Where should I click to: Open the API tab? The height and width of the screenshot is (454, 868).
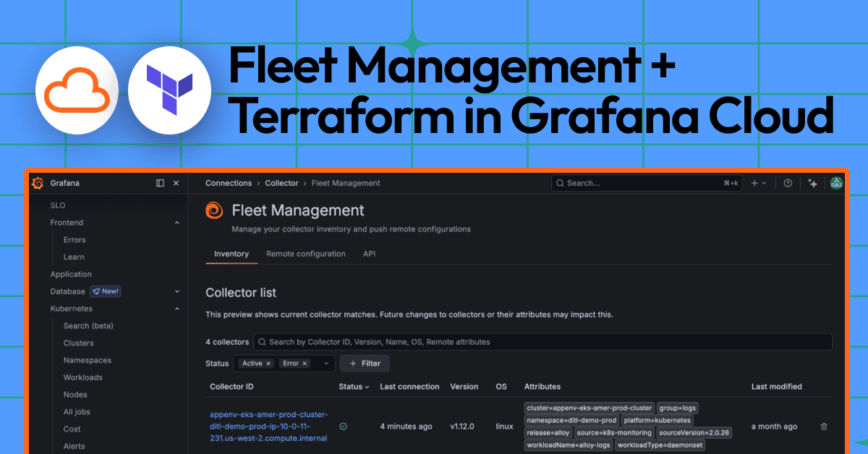pyautogui.click(x=369, y=254)
